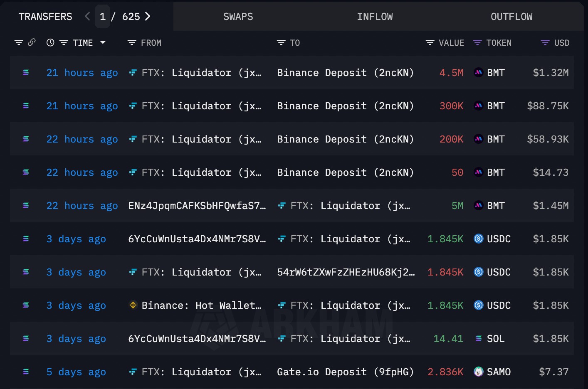The width and height of the screenshot is (588, 389).
Task: Click the USDC token icon in the Binance Hot Wallet row
Action: click(479, 305)
